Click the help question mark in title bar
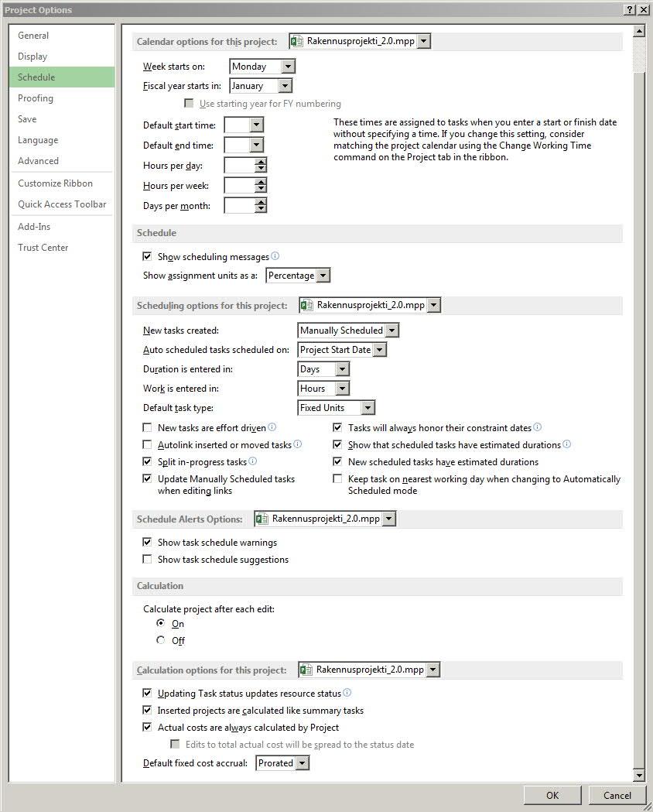This screenshot has height=812, width=653. coord(630,10)
